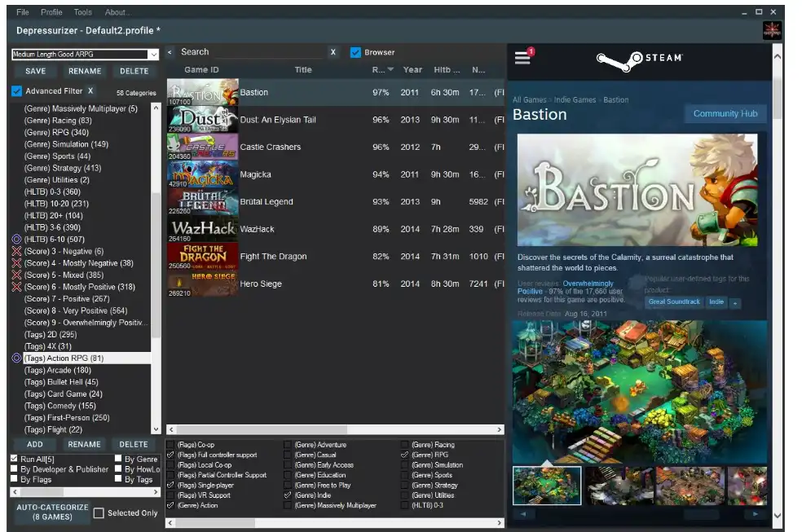802x532 pixels.
Task: Toggle filter icon for (Tags) Action RPG
Action: pos(16,358)
